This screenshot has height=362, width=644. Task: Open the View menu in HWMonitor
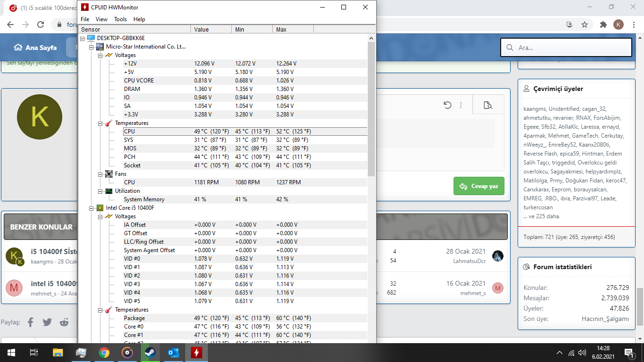click(x=101, y=19)
